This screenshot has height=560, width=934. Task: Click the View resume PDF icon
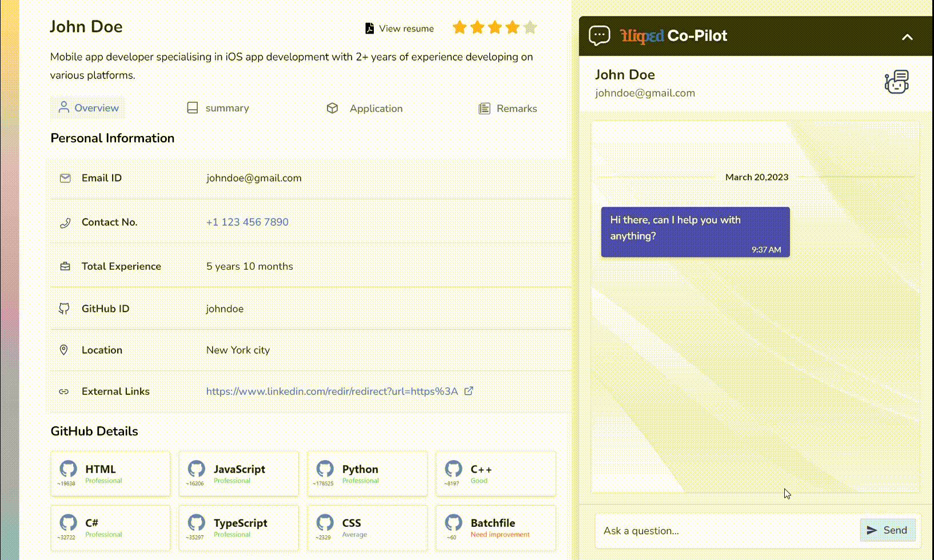(x=369, y=29)
